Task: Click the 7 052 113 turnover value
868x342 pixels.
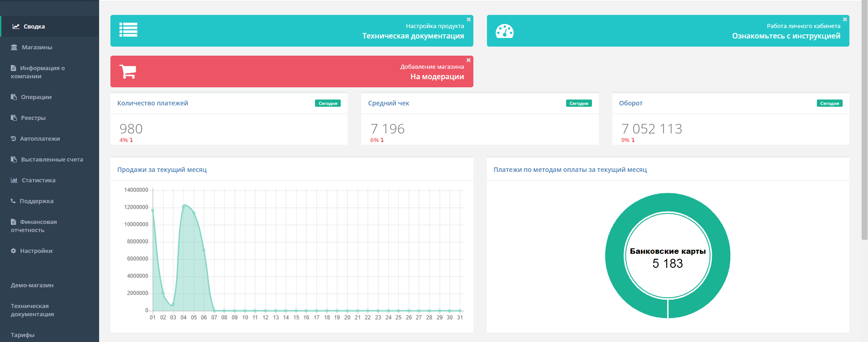Action: (x=652, y=129)
